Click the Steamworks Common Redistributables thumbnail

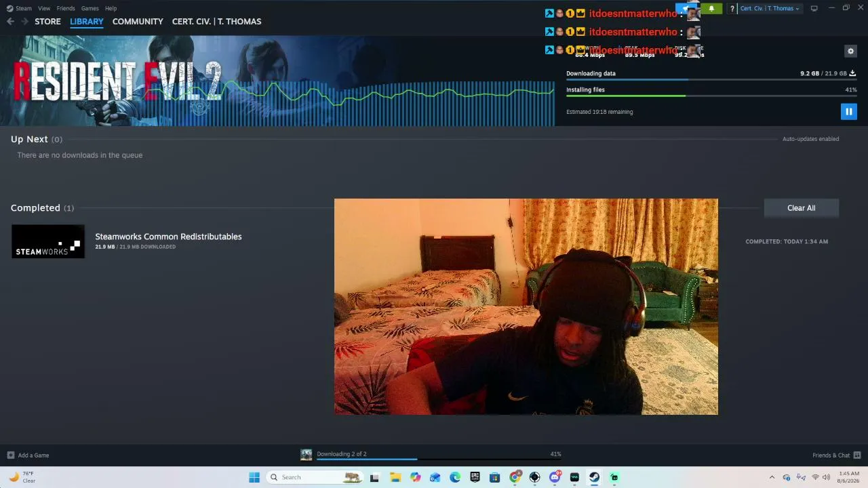(x=48, y=241)
